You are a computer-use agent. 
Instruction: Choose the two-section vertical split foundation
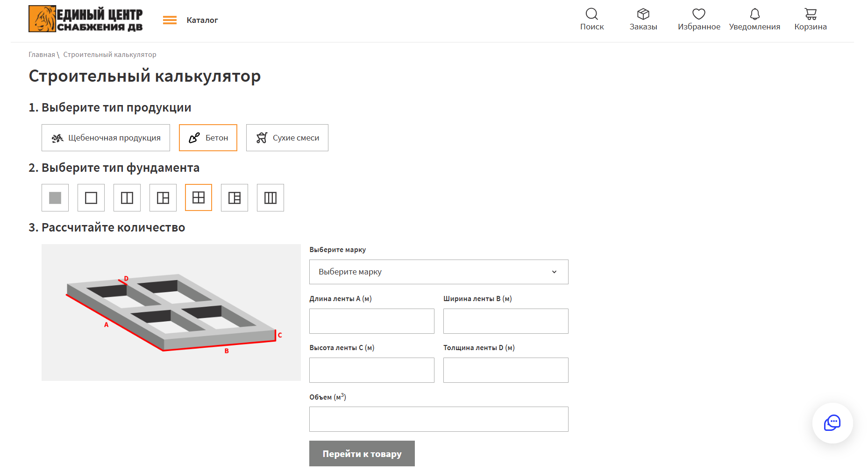pyautogui.click(x=127, y=198)
